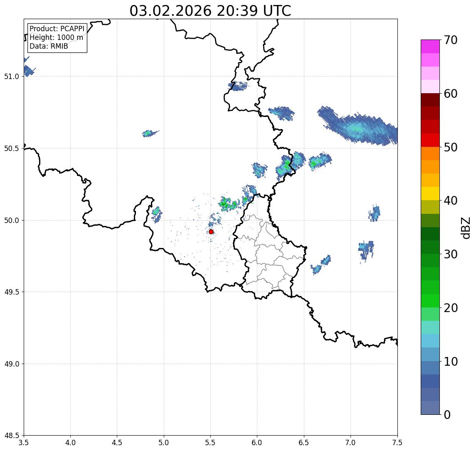476x451 pixels.
Task: Click the 0 tick label on colorbar
Action: click(x=447, y=414)
